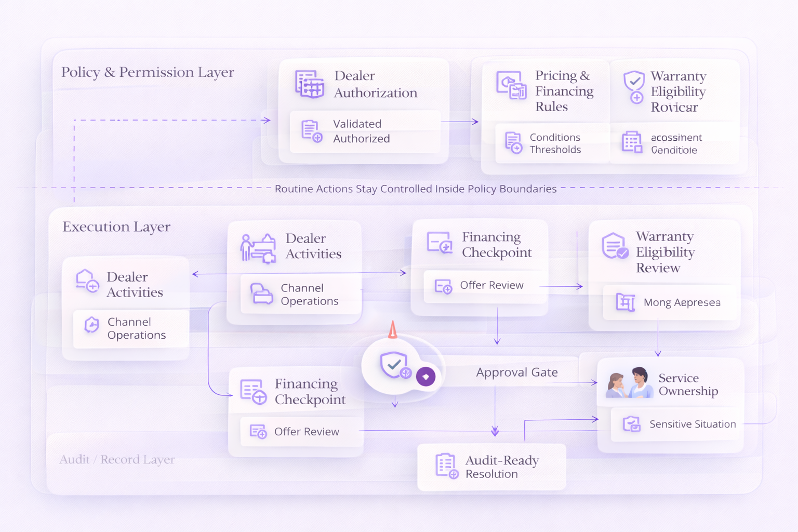Collapse the Service Ownership panel
798x532 pixels.
tap(670, 384)
